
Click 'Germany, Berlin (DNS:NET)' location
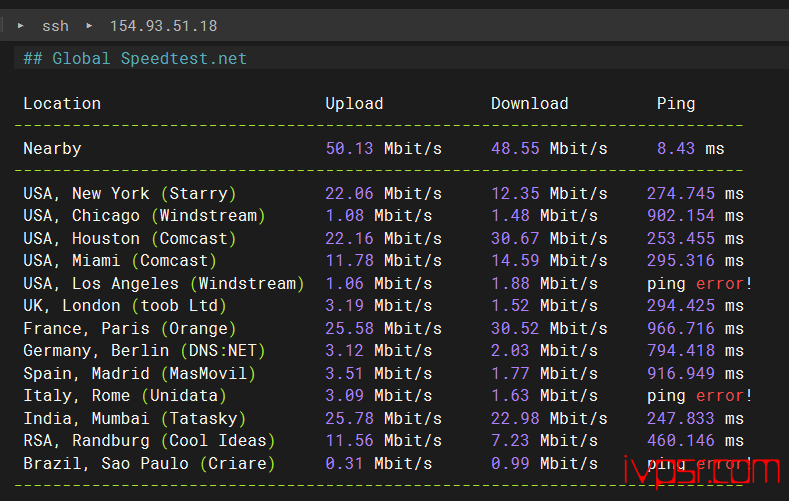tap(144, 351)
